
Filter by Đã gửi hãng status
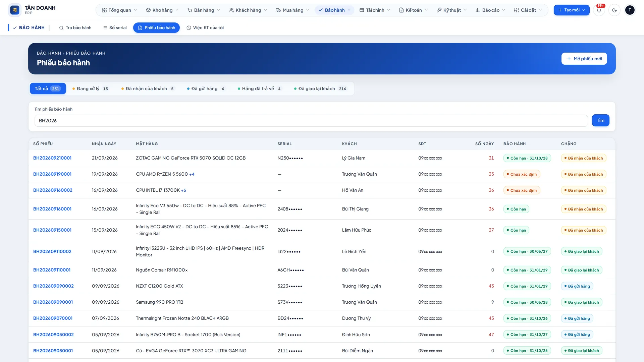[x=206, y=88]
